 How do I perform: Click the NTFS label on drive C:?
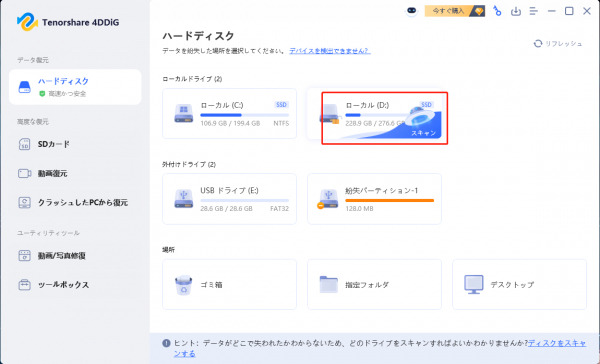pyautogui.click(x=281, y=123)
